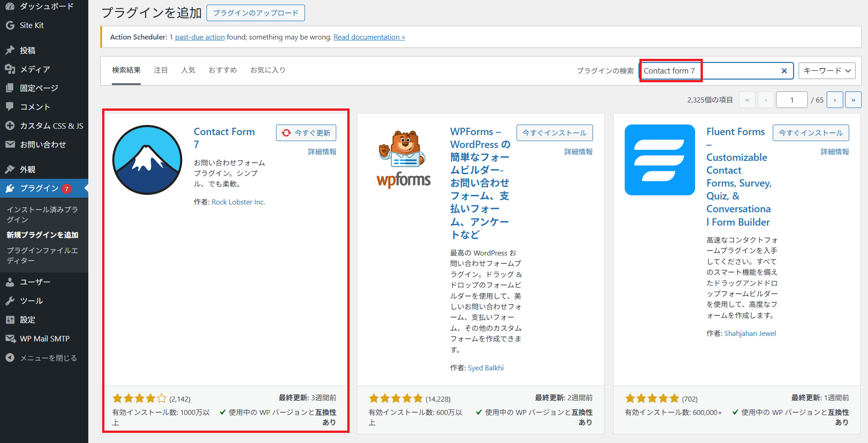Select the おすすめ tab
The width and height of the screenshot is (868, 443).
(x=223, y=70)
